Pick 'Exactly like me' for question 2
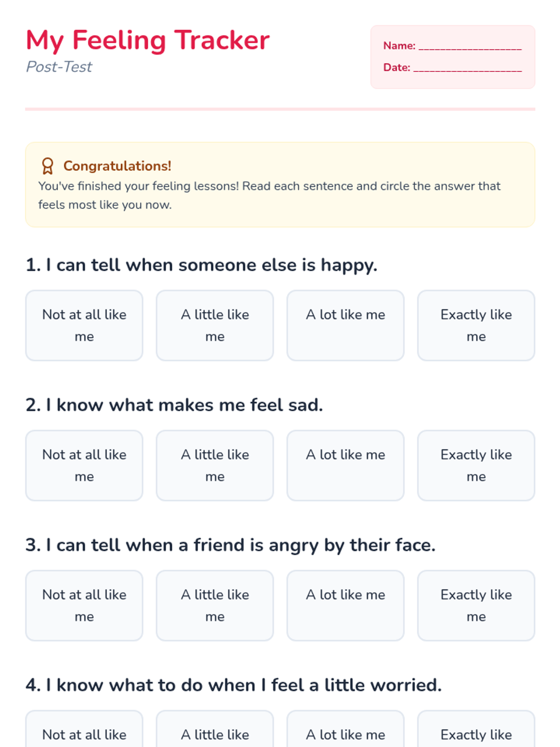 click(476, 465)
